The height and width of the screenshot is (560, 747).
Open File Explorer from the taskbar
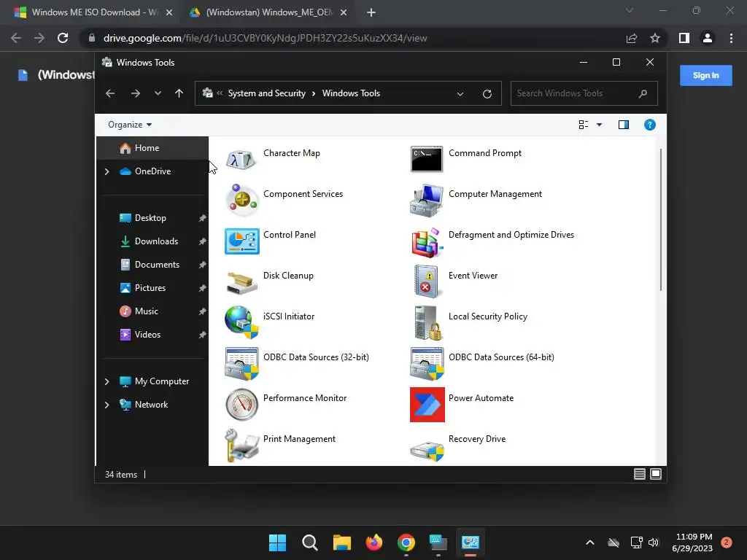pos(342,542)
